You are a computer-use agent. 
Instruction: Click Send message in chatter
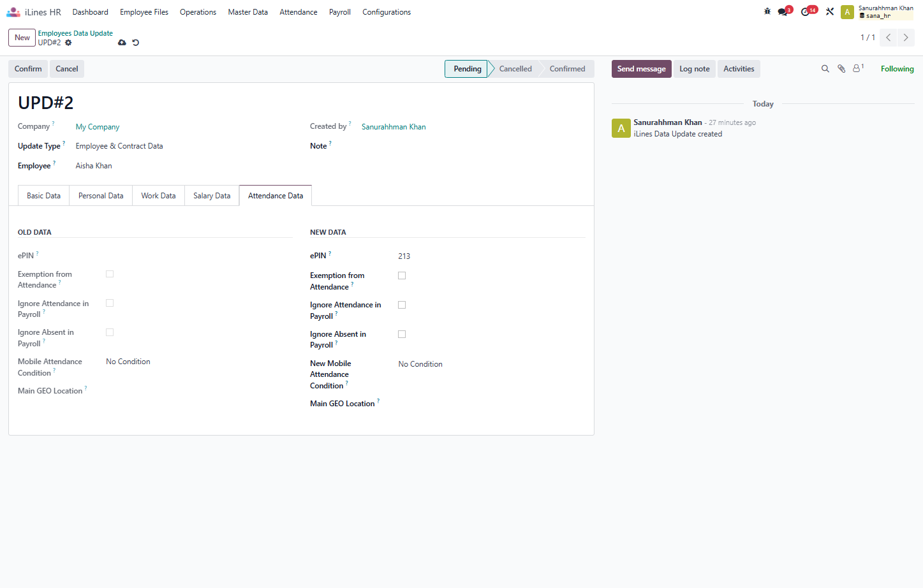pyautogui.click(x=641, y=69)
